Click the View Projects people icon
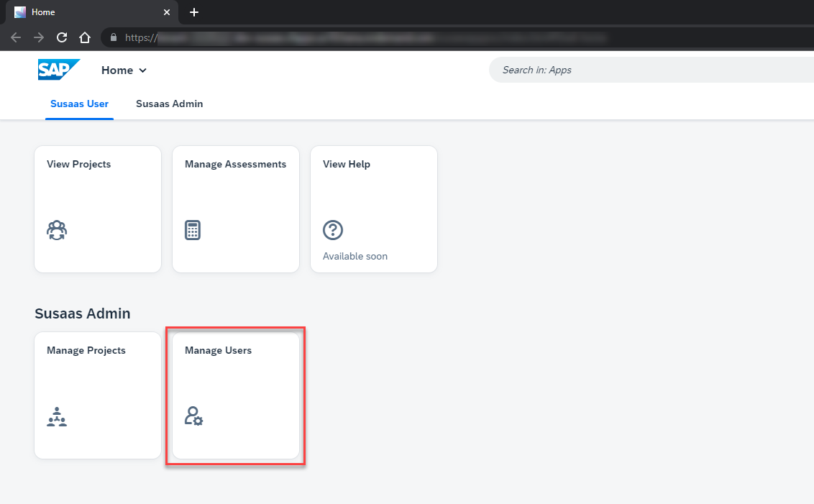This screenshot has width=814, height=504. point(57,230)
